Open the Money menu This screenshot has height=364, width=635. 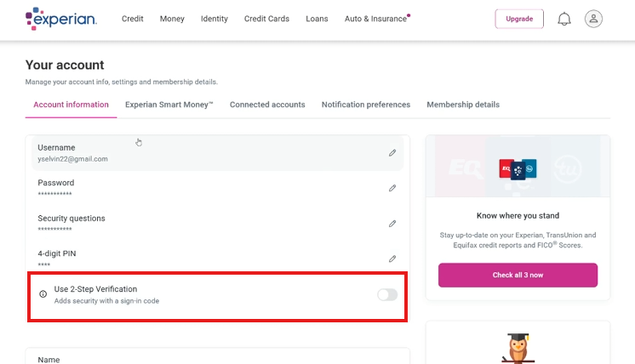pyautogui.click(x=172, y=19)
